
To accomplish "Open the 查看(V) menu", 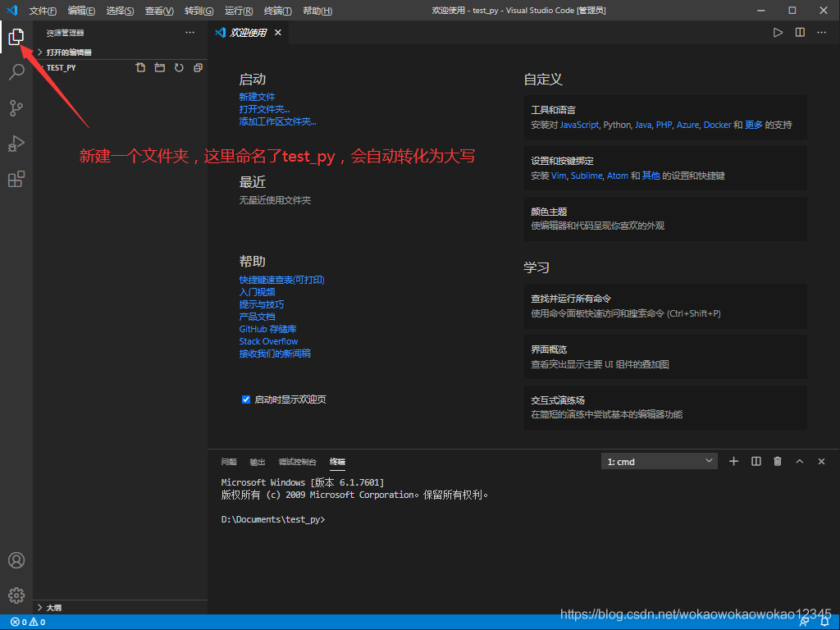I will 159,11.
